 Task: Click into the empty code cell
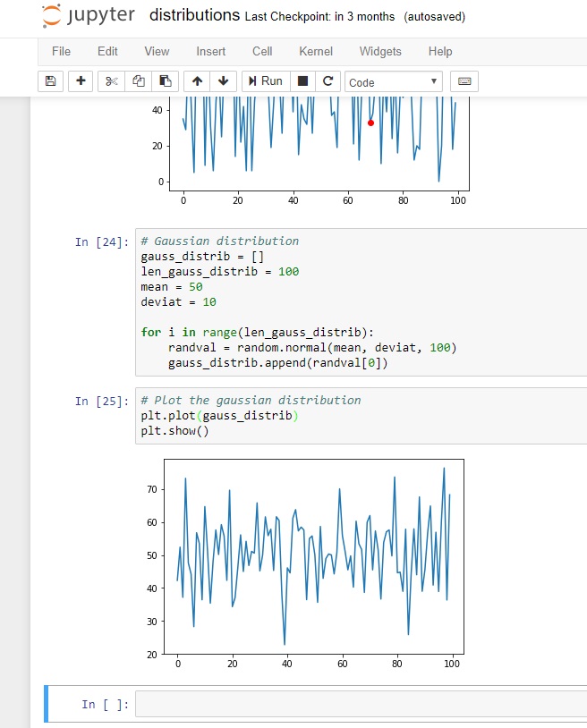tap(361, 705)
